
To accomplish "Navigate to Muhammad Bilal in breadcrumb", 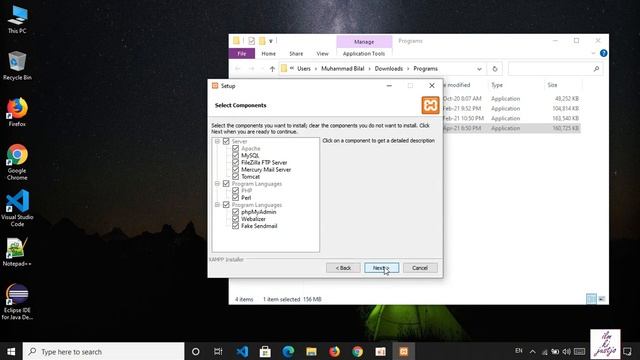I will (342, 69).
